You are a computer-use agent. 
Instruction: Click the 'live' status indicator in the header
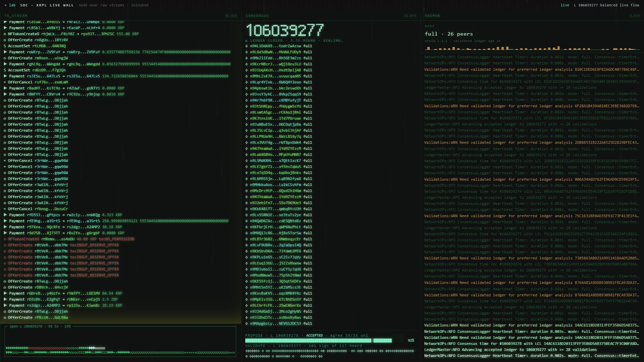(565, 5)
